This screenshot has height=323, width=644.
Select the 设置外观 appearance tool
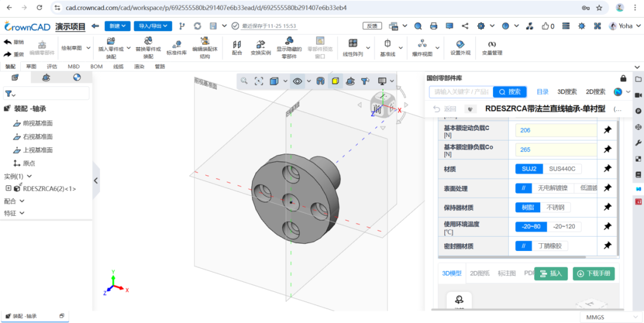point(460,48)
